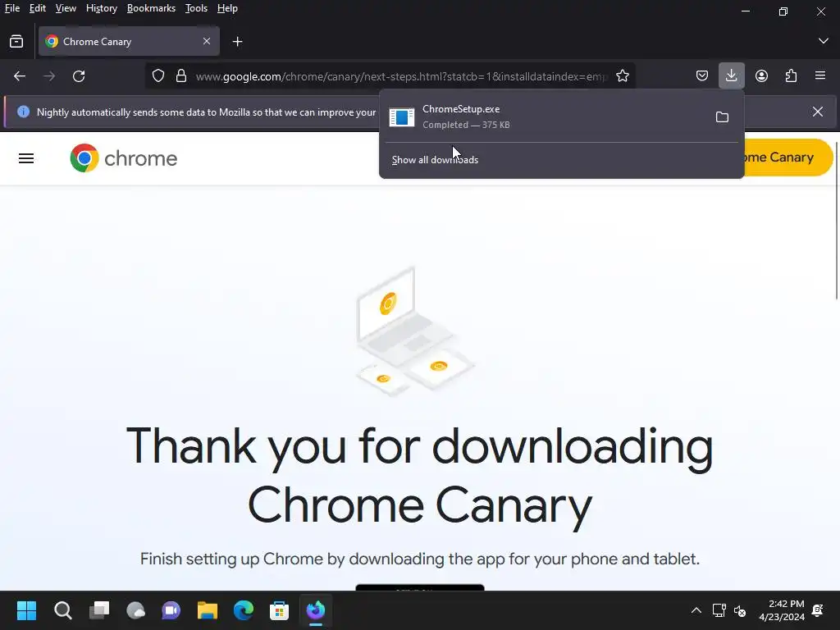This screenshot has width=840, height=630.
Task: Open File Explorer from taskbar
Action: tap(208, 610)
